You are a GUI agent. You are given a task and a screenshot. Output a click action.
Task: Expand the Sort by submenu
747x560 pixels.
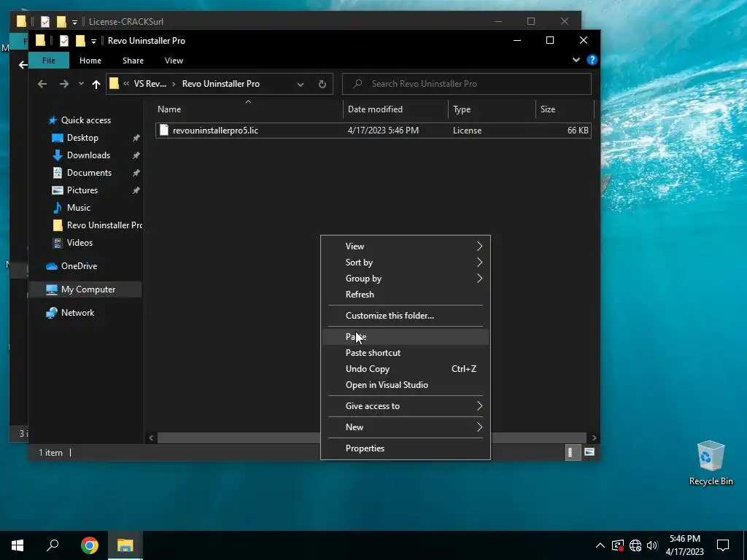pyautogui.click(x=406, y=262)
